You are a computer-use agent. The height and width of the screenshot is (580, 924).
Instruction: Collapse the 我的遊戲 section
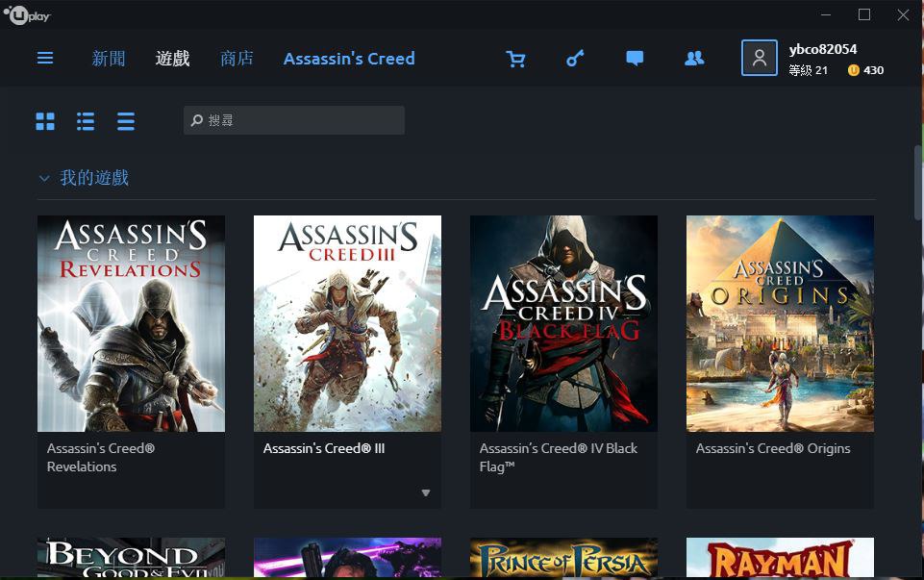point(44,178)
